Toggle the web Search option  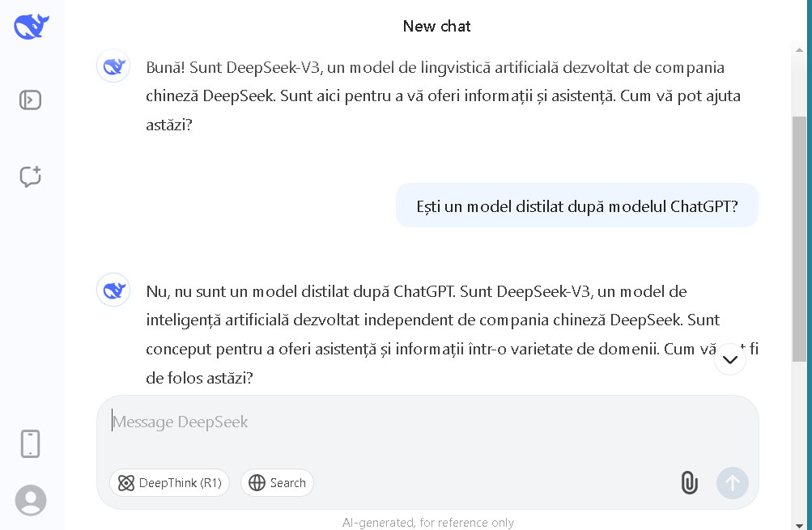pos(277,483)
